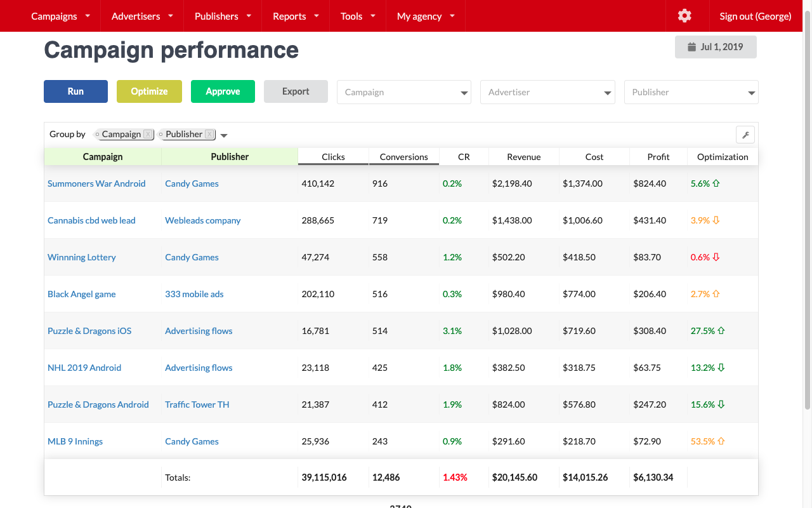Viewport: 812px width, 508px height.
Task: Click the Export button
Action: pyautogui.click(x=296, y=91)
